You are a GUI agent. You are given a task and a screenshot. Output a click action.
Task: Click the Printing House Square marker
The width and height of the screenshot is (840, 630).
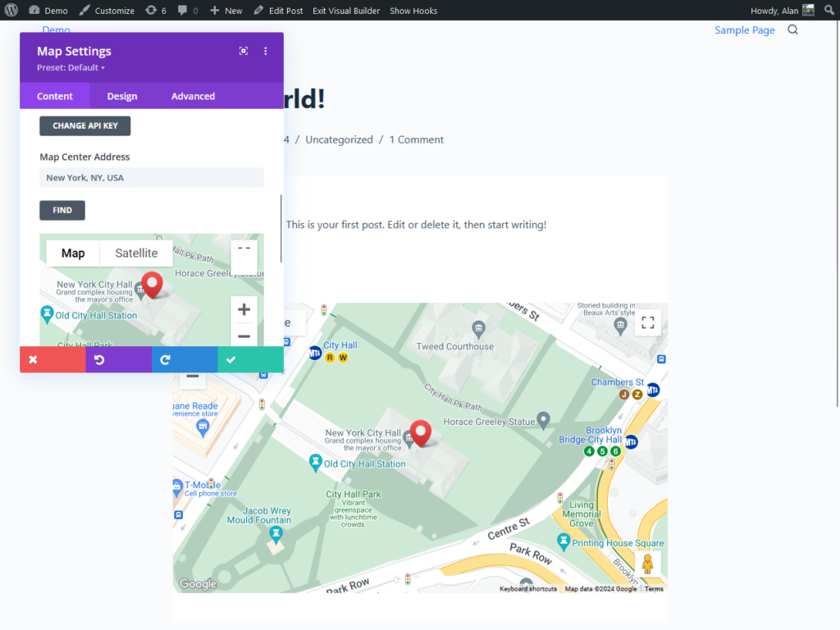click(x=563, y=541)
